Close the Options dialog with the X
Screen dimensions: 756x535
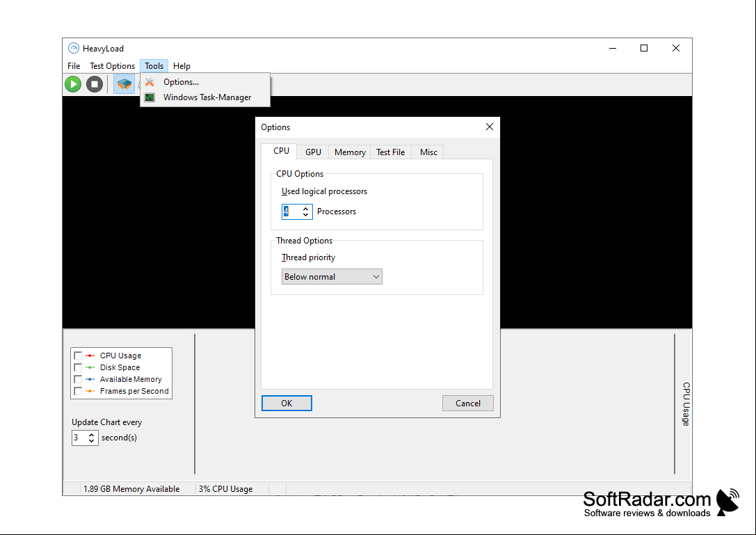tap(490, 127)
